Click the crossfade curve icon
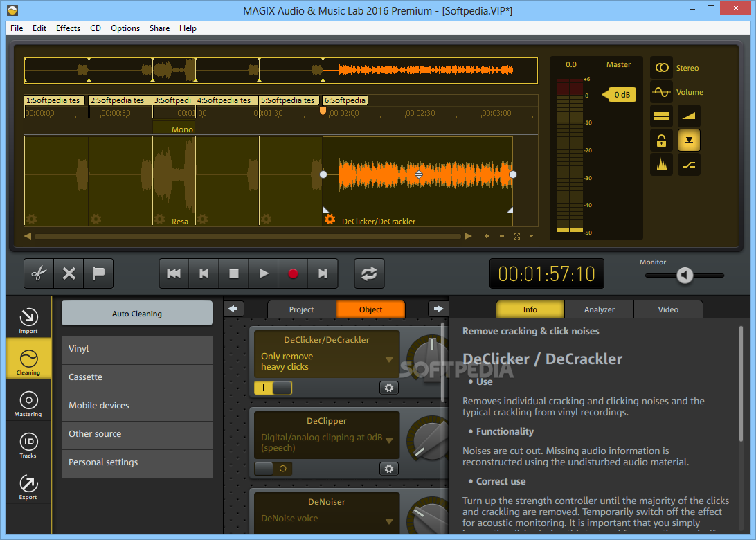 689,165
